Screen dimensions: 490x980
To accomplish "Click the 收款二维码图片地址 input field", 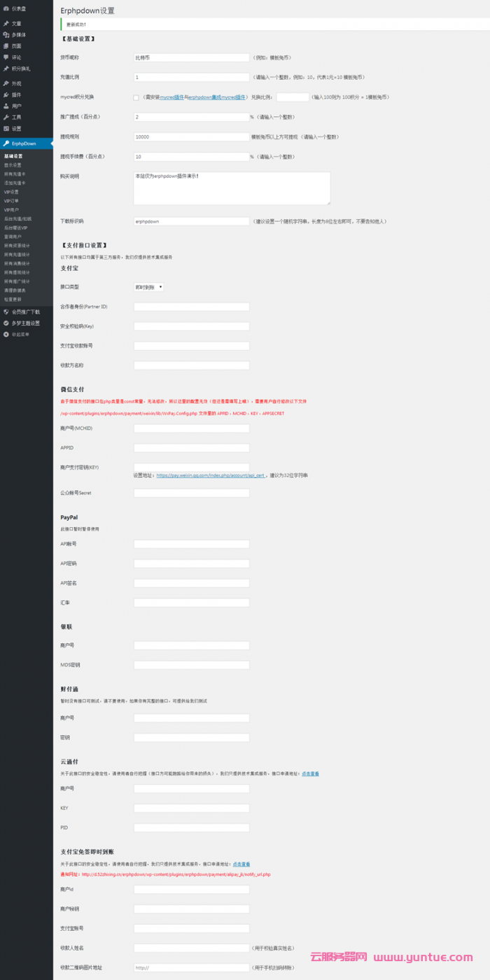I will (191, 967).
